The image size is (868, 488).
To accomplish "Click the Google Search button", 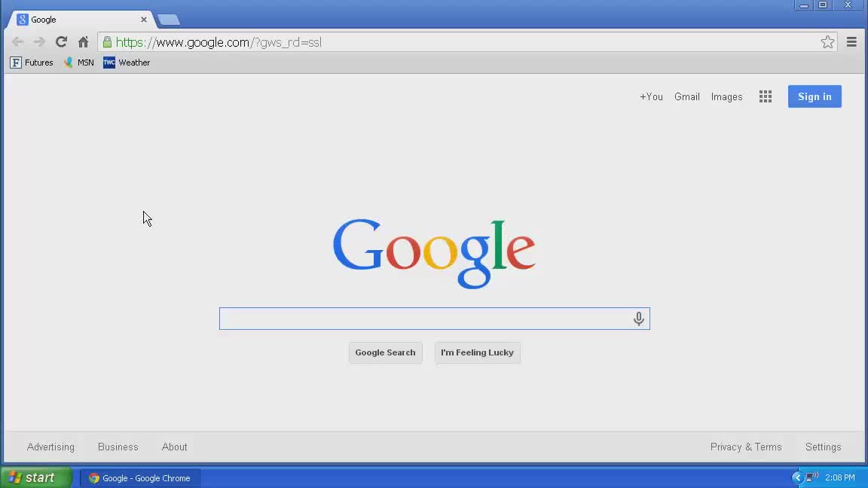I will [x=385, y=352].
